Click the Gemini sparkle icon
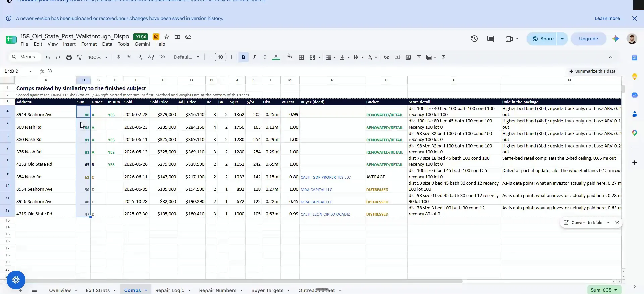The image size is (644, 294). tap(616, 39)
